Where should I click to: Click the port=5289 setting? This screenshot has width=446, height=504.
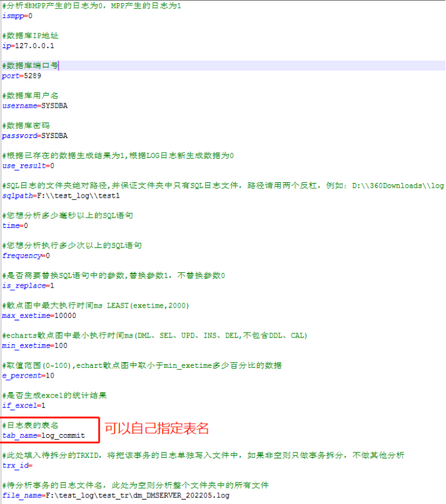(x=21, y=76)
